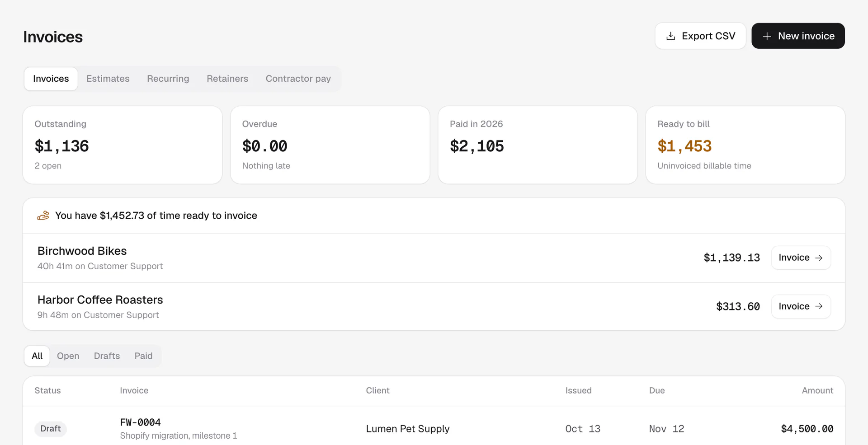This screenshot has width=868, height=445.
Task: Click the 'Shopify migration, milestone 1' description
Action: click(x=179, y=436)
